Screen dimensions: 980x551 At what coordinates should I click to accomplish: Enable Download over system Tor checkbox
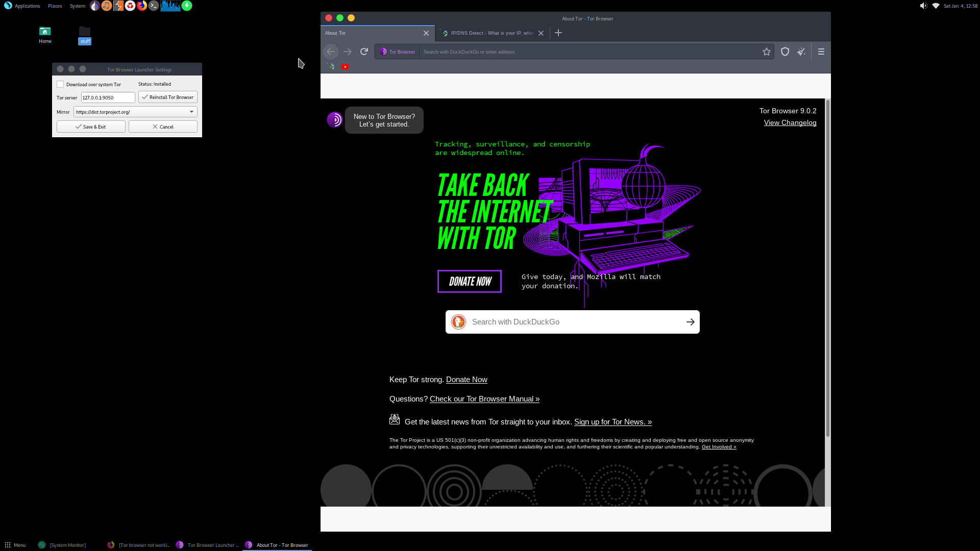pos(60,84)
